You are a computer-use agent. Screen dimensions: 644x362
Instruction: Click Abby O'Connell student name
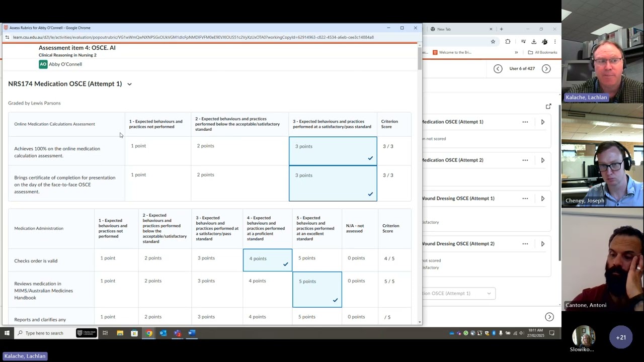(x=65, y=64)
